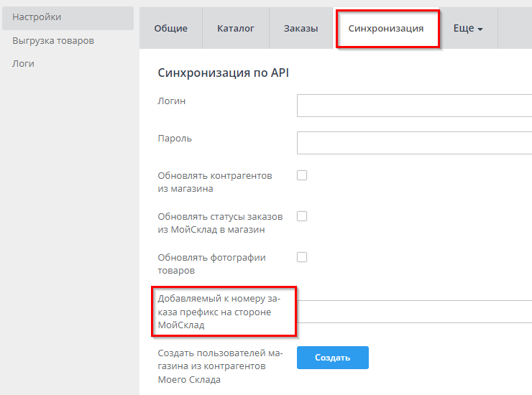The image size is (532, 395).
Task: Switch to the Общие tab
Action: click(x=171, y=29)
